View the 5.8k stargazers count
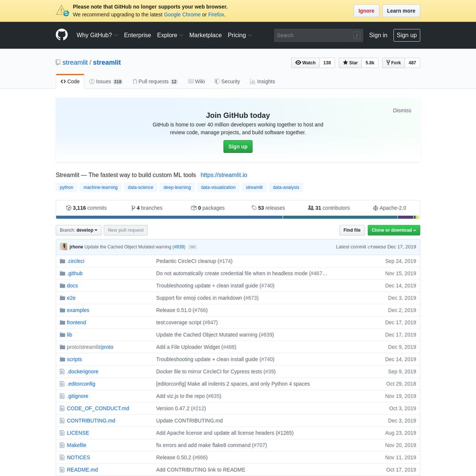Viewport: 476px width, 476px height. (370, 63)
